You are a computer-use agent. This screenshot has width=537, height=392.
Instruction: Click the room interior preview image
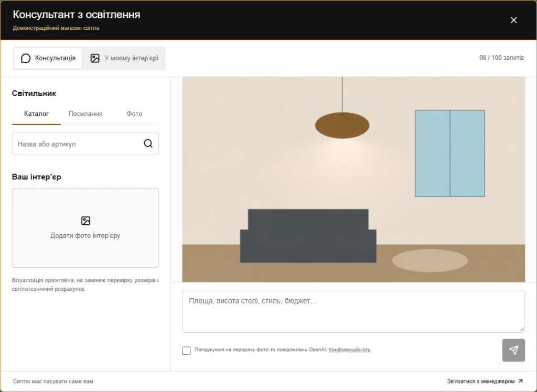click(x=353, y=179)
